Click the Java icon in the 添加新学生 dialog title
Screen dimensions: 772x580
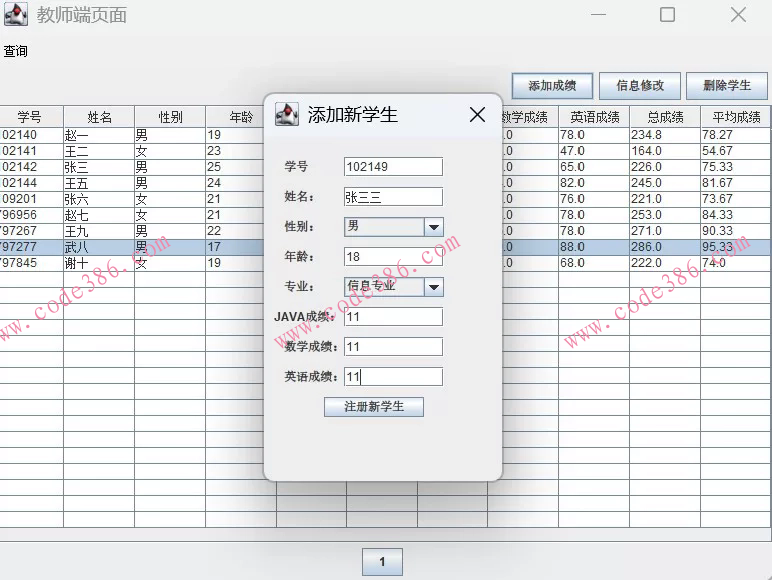coord(287,114)
